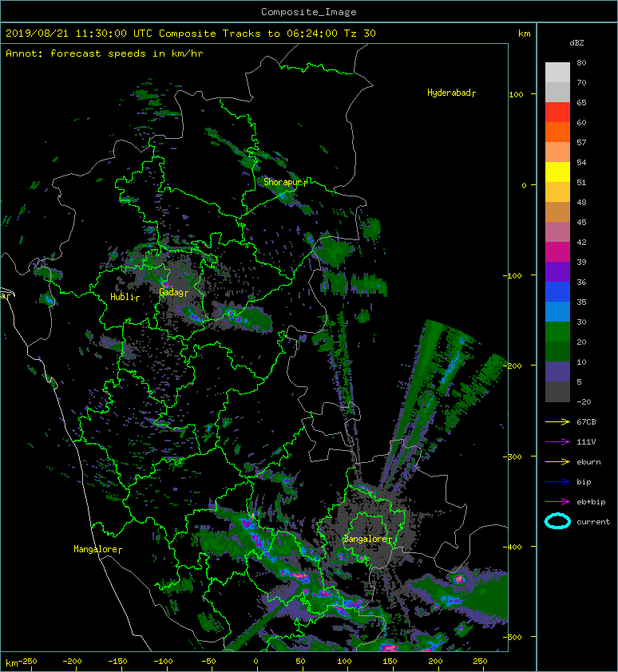The width and height of the screenshot is (618, 672).
Task: Click the cyan current ellipse symbol
Action: pyautogui.click(x=557, y=522)
